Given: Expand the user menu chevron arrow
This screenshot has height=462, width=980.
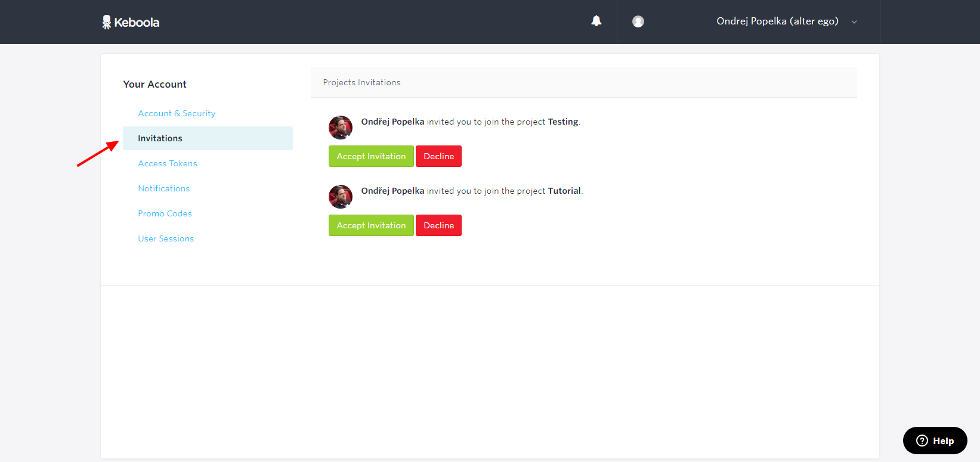Looking at the screenshot, I should point(854,22).
